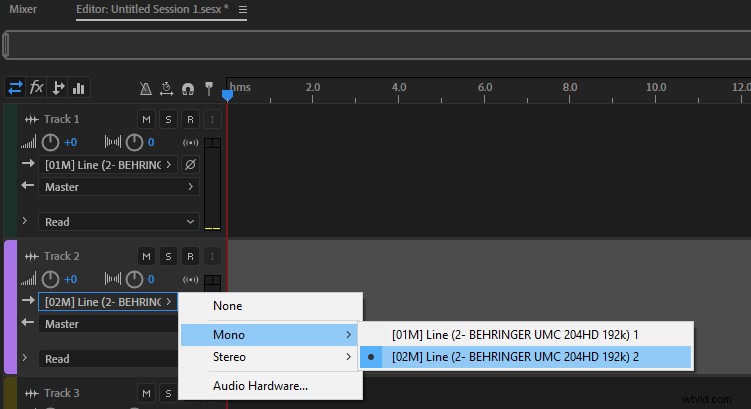Open the Editor panel menu icon
The image size is (751, 409).
(243, 10)
